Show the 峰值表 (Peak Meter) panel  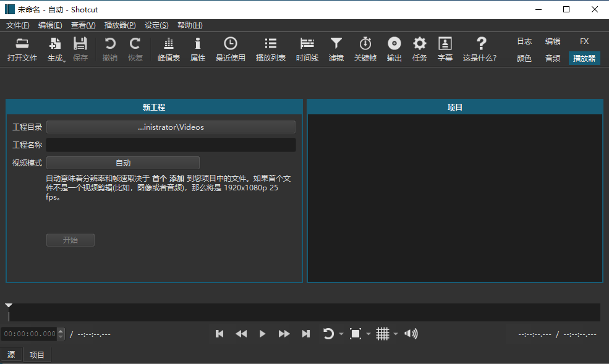169,49
